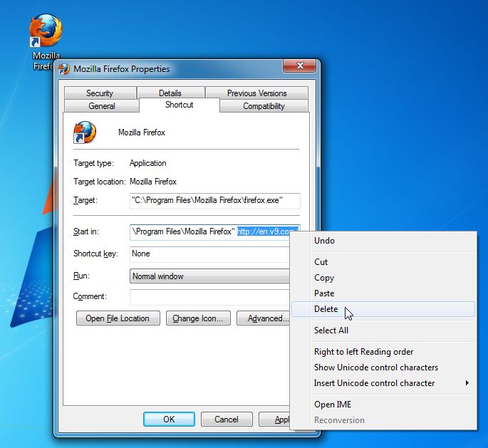Choose Cut from the context menu

coord(383,262)
